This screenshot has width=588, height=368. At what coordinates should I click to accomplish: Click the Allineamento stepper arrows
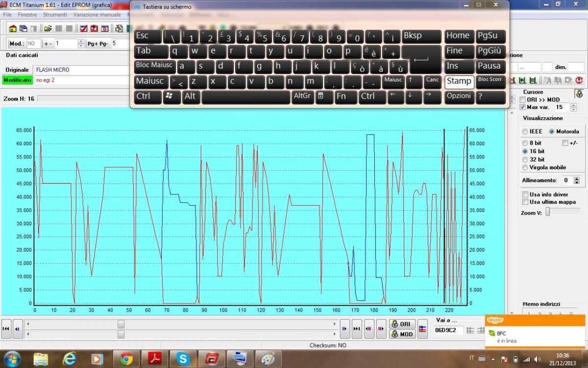576,181
